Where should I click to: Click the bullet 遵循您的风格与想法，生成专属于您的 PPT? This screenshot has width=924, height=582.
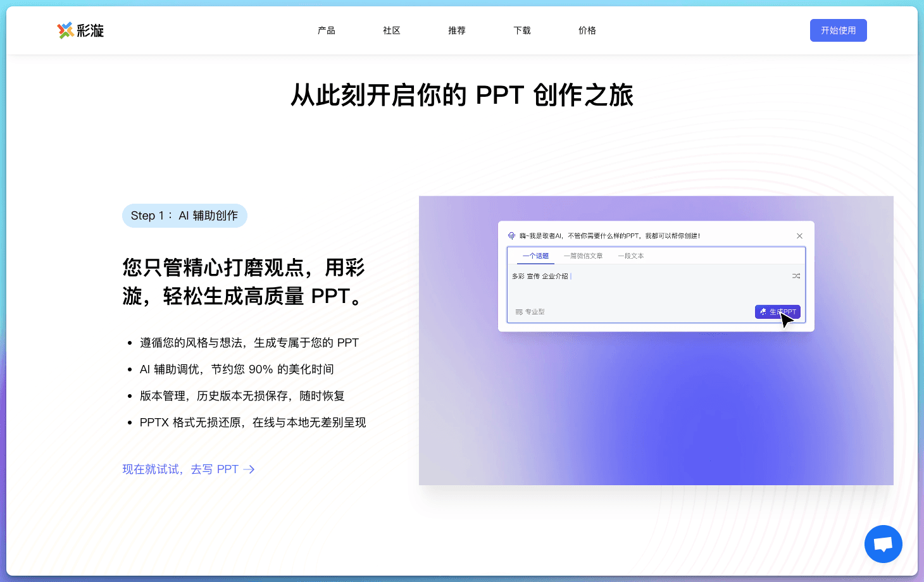(x=249, y=343)
